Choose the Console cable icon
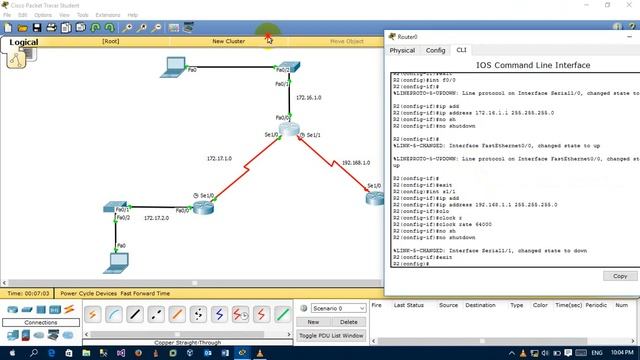640x360 pixels. [114, 315]
